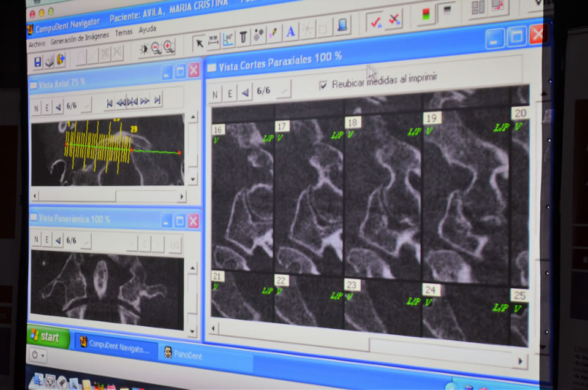Open the Ternas menu

(x=123, y=32)
